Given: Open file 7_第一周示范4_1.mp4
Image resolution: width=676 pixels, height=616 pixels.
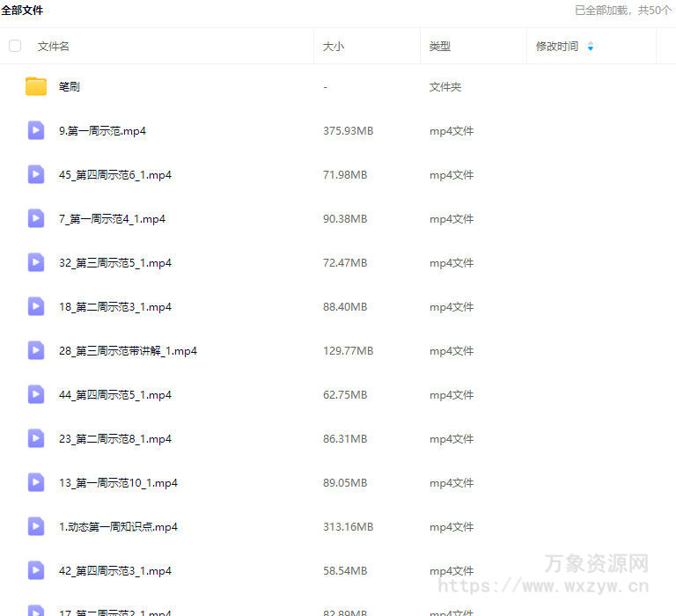Looking at the screenshot, I should pos(112,219).
